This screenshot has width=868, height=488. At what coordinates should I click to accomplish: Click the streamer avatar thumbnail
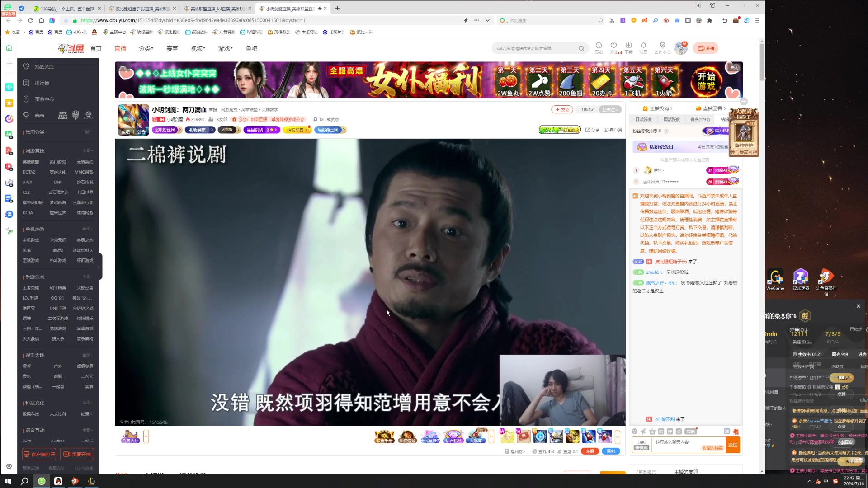[x=133, y=120]
